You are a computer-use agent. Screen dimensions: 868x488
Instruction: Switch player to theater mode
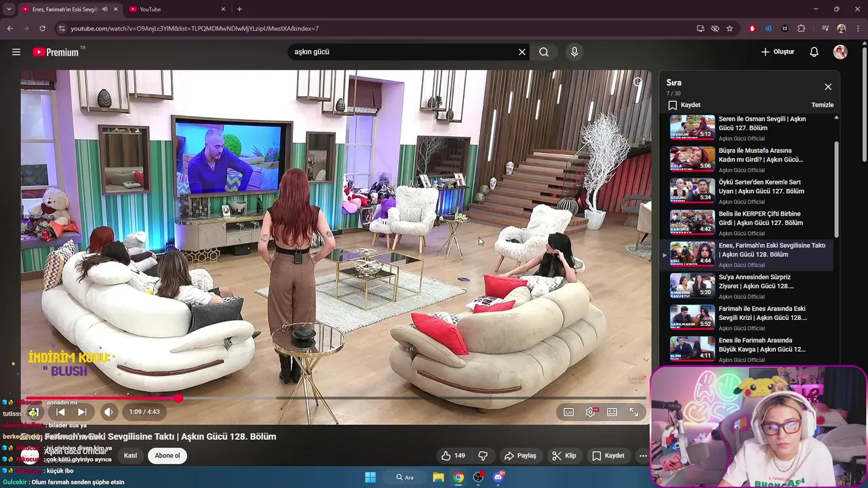click(612, 411)
